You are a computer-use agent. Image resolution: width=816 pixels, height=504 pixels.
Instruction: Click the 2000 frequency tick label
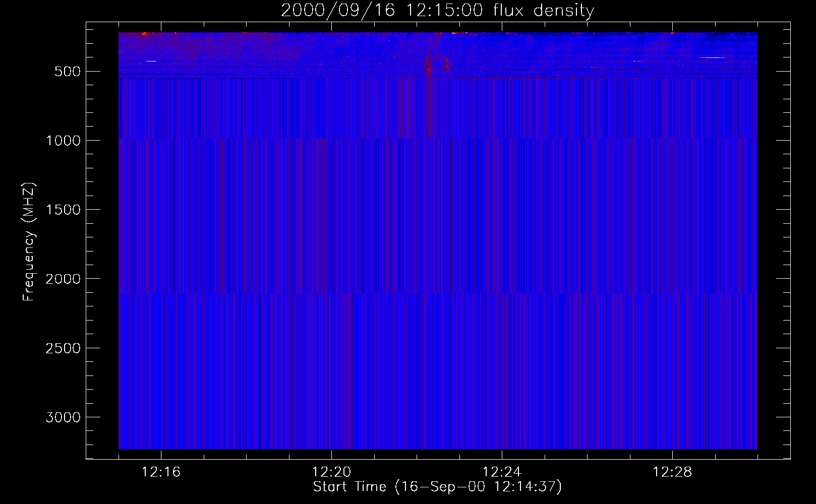63,279
